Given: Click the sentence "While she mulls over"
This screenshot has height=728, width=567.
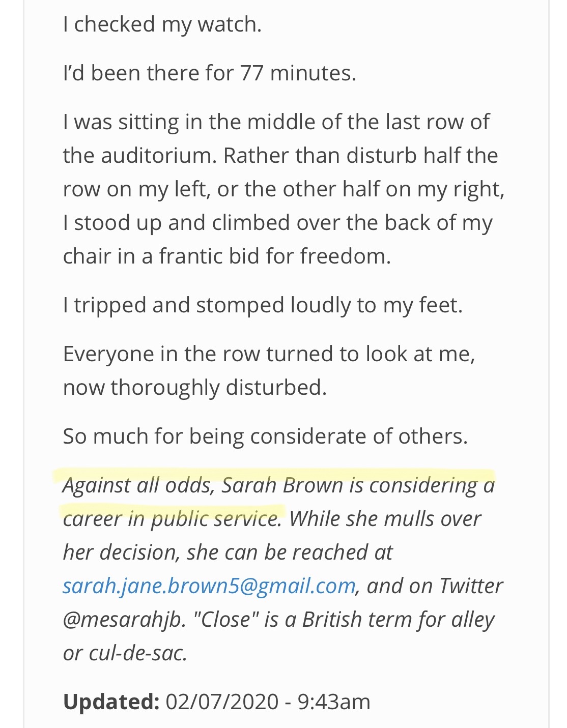Looking at the screenshot, I should pos(385,519).
